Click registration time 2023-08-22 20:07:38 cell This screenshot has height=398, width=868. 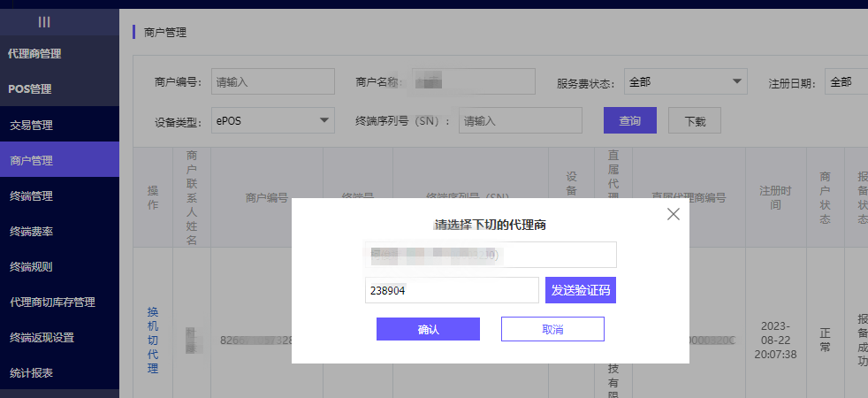[775, 340]
